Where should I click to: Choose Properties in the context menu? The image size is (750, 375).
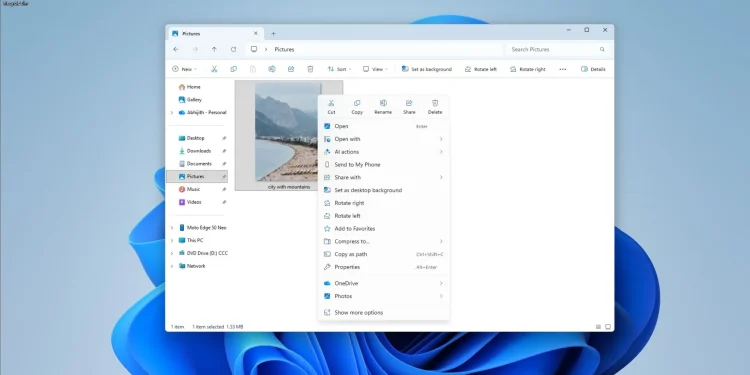pos(383,267)
